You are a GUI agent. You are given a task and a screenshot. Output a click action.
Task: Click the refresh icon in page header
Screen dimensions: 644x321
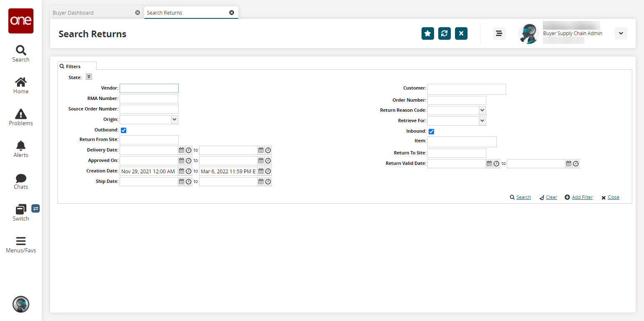click(444, 33)
